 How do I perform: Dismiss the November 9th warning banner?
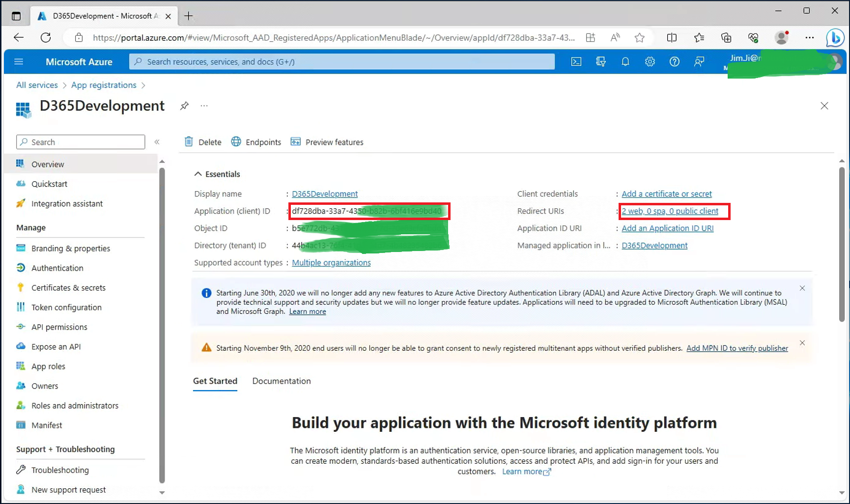[x=802, y=343]
